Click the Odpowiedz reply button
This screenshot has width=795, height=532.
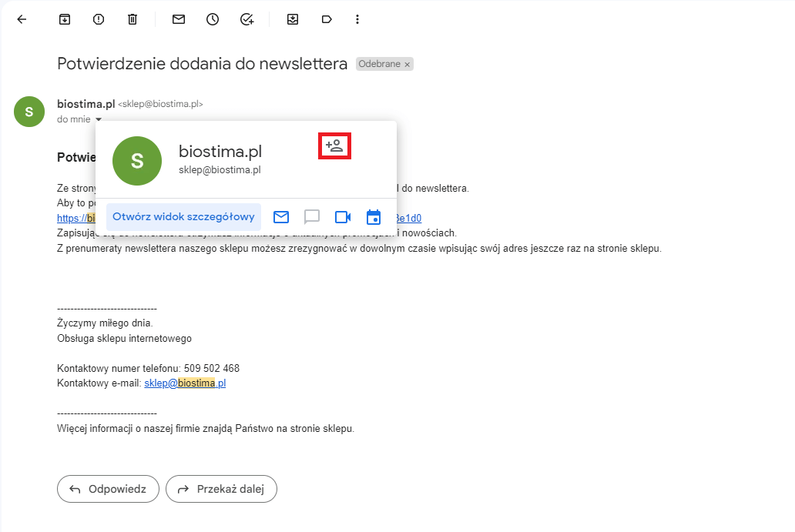[x=108, y=489]
